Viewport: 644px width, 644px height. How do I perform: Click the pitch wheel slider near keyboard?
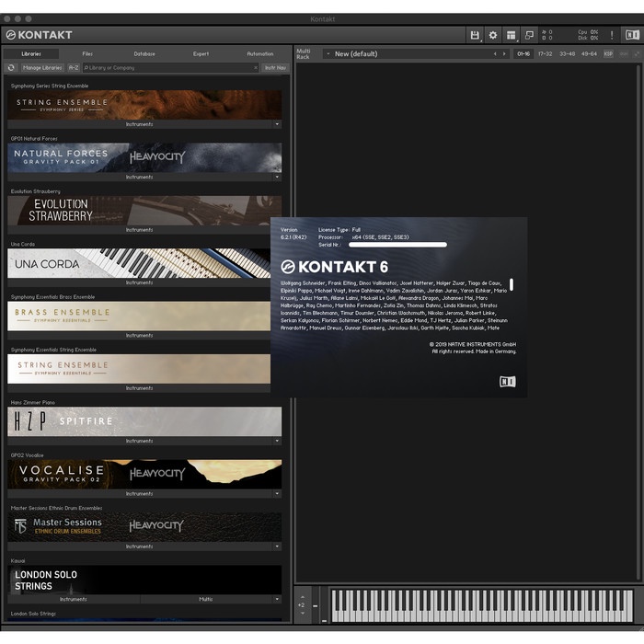pos(315,605)
